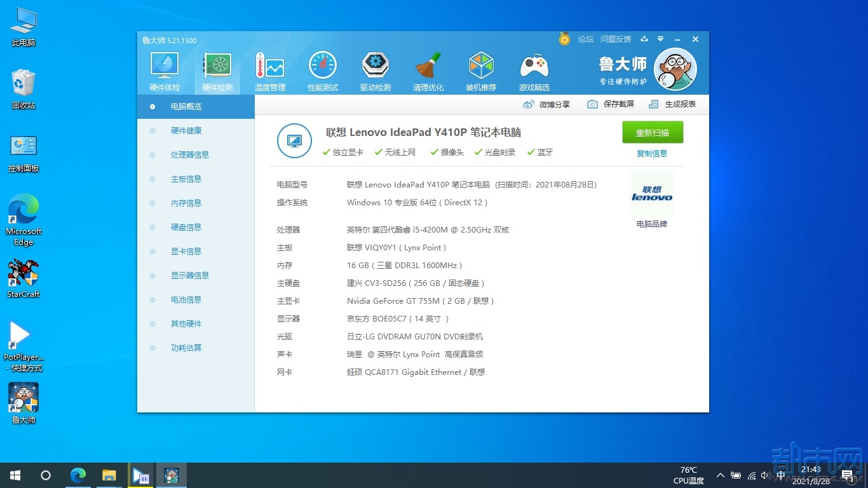Click the 蓝牙 feature checkmark label
The height and width of the screenshot is (488, 868).
coord(540,152)
